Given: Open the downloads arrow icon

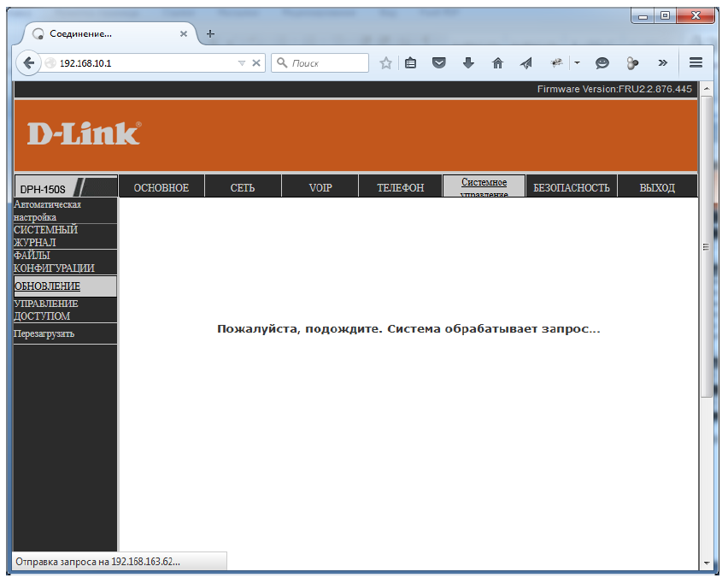Looking at the screenshot, I should click(x=467, y=63).
